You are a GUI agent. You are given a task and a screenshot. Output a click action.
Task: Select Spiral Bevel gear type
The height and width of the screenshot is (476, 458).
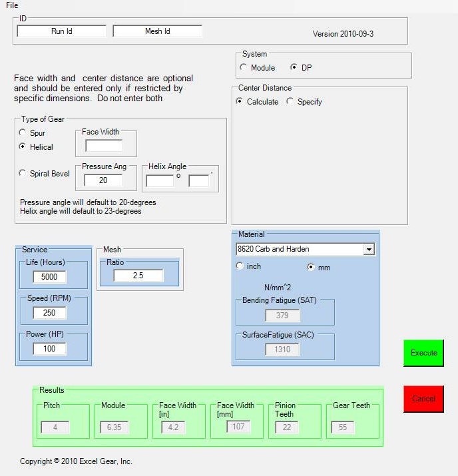pyautogui.click(x=23, y=174)
